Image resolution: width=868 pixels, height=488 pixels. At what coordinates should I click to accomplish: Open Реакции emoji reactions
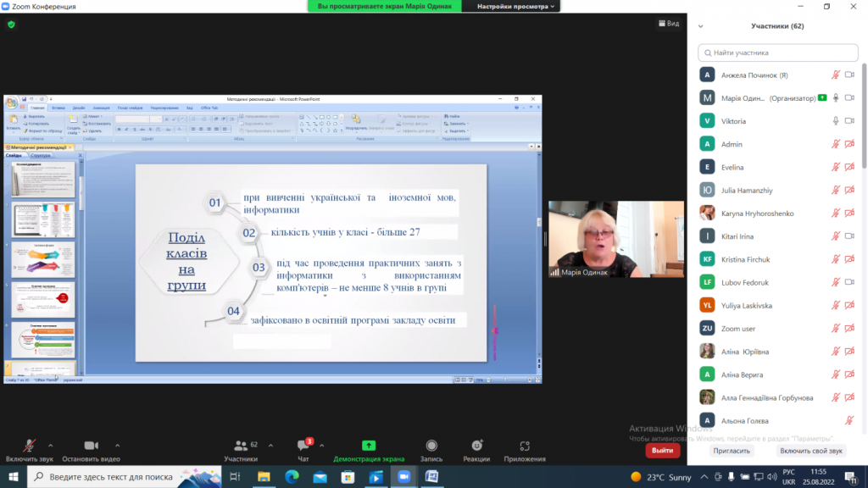tap(476, 446)
